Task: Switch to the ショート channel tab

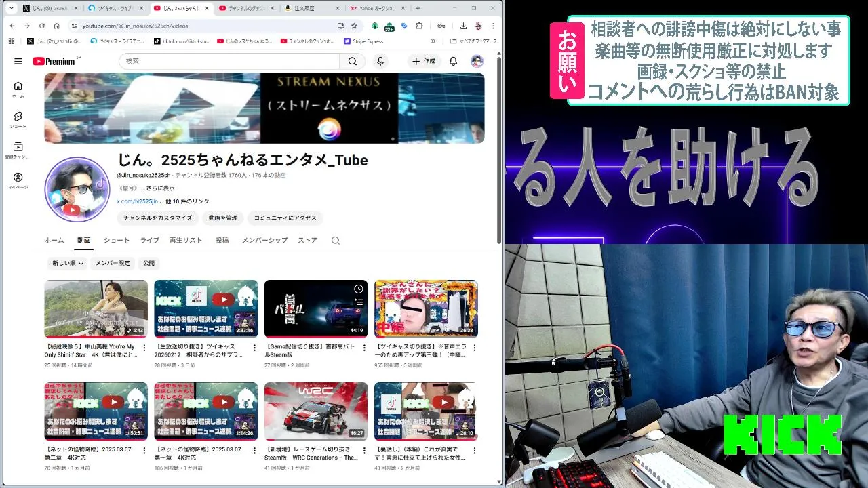Action: click(x=117, y=240)
